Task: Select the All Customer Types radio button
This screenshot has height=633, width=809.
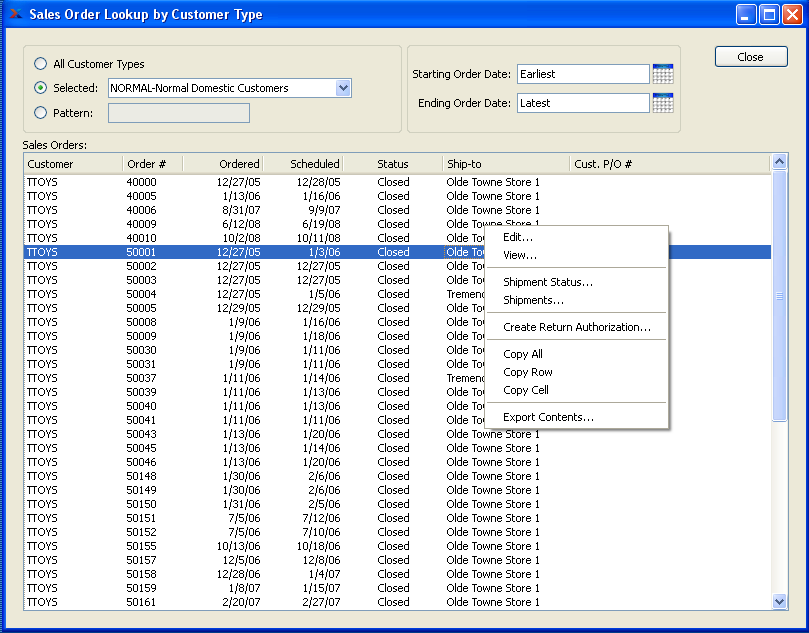Action: click(x=41, y=64)
